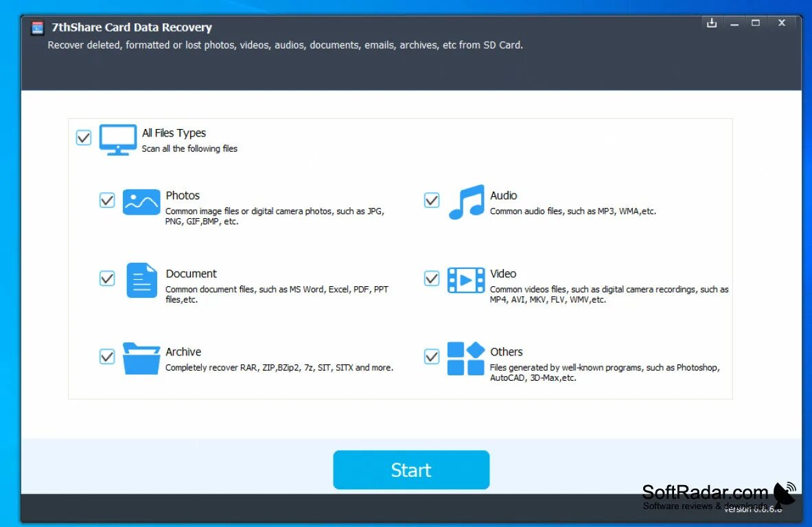Click 'Common image files or digital camera' description
The image size is (812, 527).
[275, 216]
